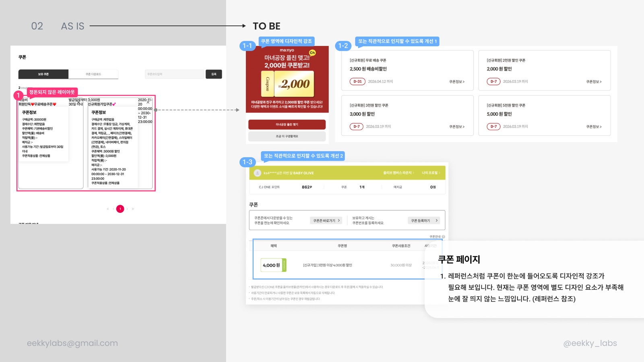This screenshot has width=644, height=362.
Task: Close the 3,000원 신규회원가입쿠폰 info popup
Action: click(x=148, y=102)
